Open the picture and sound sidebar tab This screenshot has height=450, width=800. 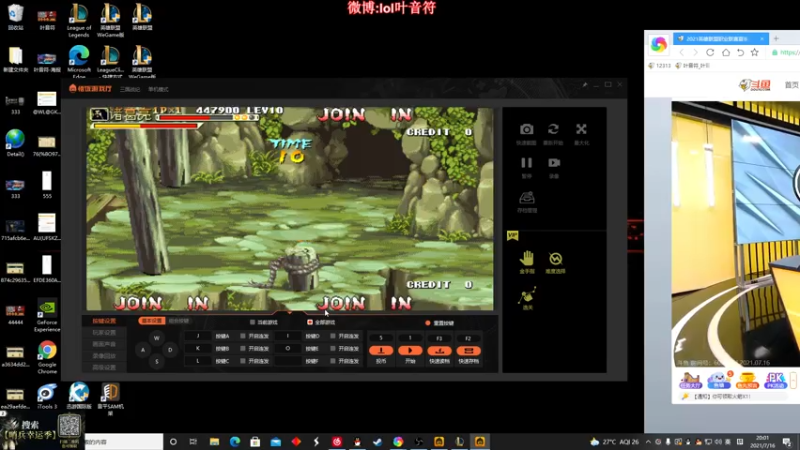pos(104,344)
